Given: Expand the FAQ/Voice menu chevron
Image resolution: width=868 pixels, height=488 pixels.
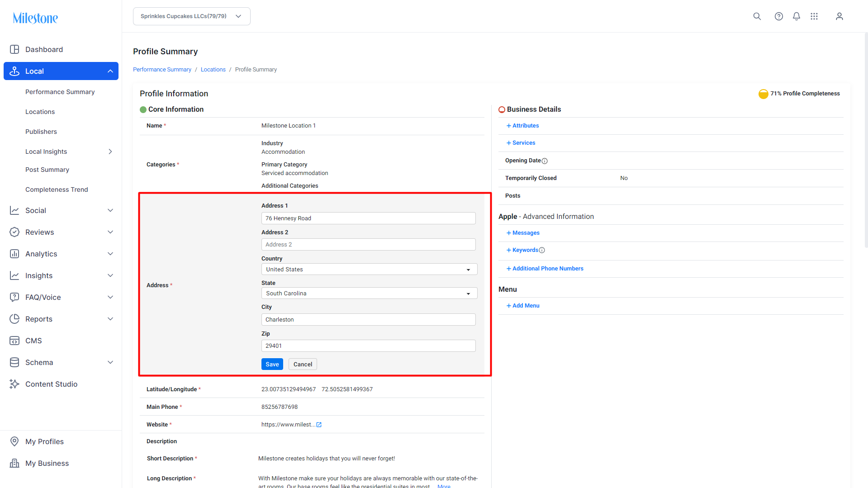Looking at the screenshot, I should [x=110, y=297].
